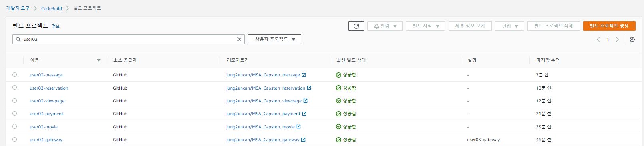Clear the user03 search text

[239, 39]
